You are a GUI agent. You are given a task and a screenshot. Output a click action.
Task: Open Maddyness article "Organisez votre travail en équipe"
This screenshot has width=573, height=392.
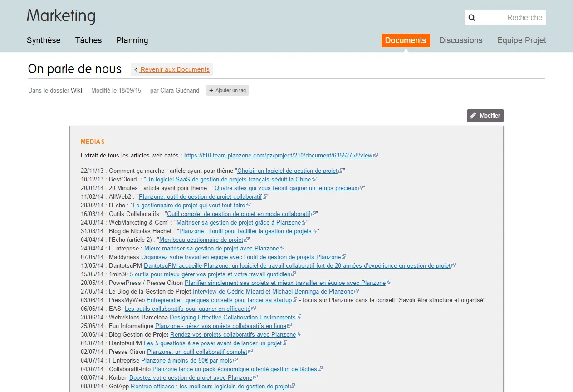click(241, 257)
